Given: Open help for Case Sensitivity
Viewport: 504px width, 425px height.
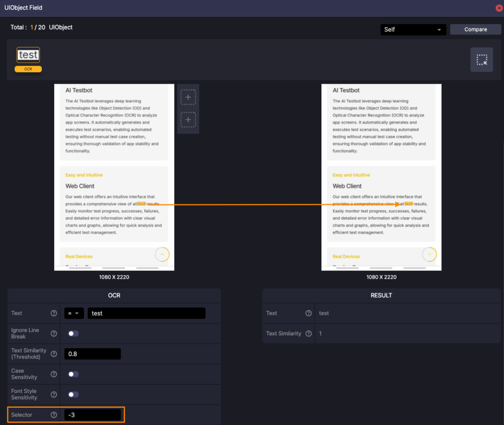Looking at the screenshot, I should (x=54, y=374).
